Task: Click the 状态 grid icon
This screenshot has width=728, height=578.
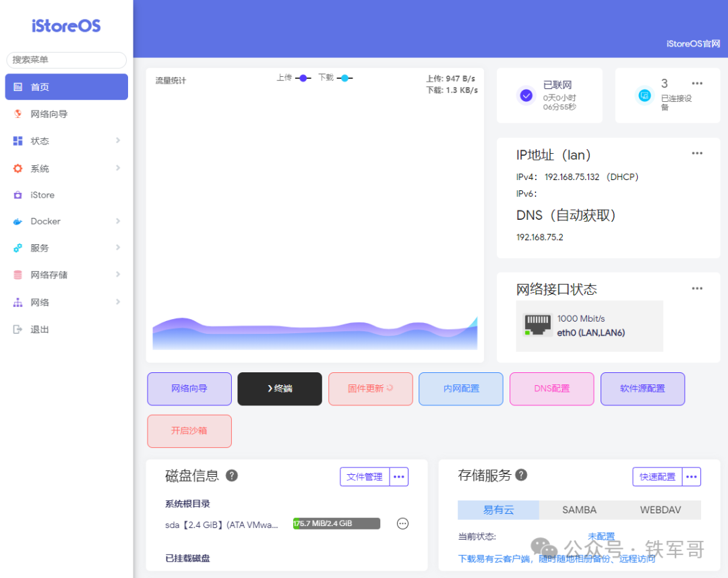Action: [18, 141]
